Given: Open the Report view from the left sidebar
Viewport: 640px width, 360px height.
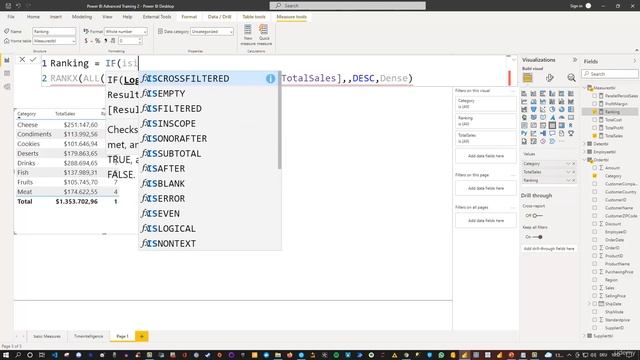Looking at the screenshot, I should coord(7,60).
